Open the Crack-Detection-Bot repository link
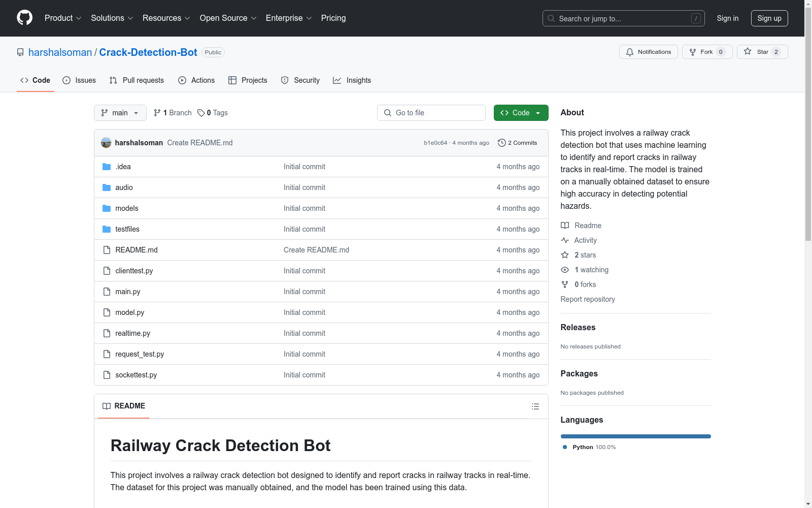This screenshot has height=508, width=812. (x=148, y=52)
